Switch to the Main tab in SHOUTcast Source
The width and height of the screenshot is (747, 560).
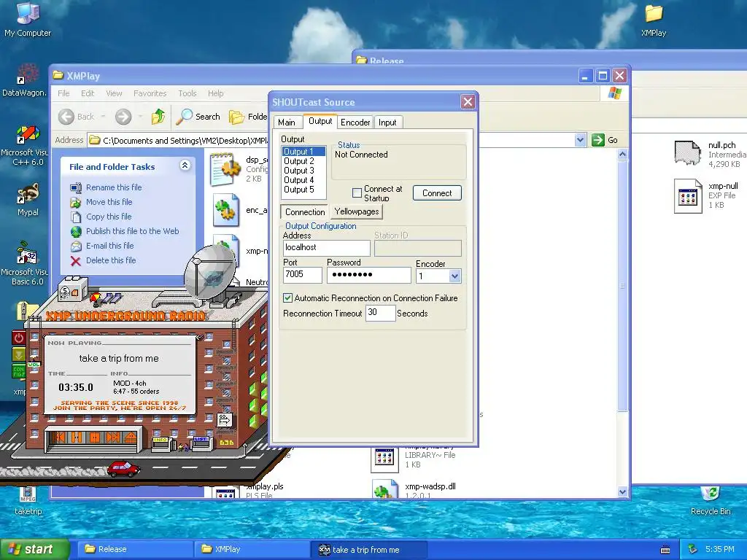(x=286, y=122)
